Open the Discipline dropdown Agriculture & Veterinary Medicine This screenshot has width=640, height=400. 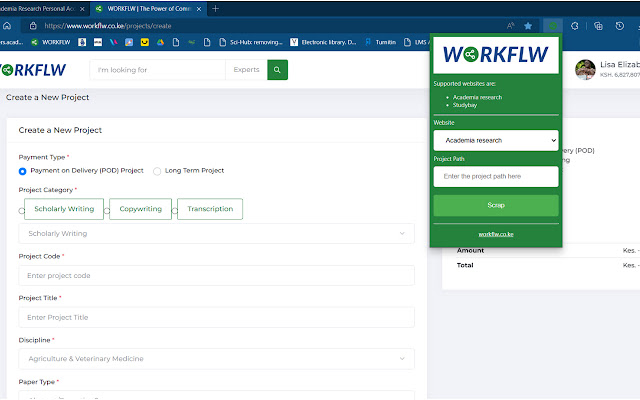[x=216, y=359]
